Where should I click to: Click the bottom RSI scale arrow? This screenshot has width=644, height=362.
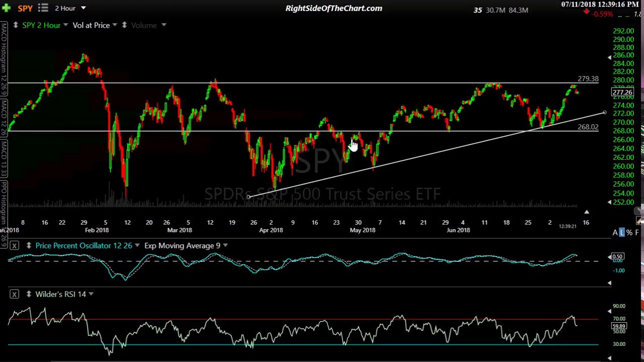coord(609,357)
